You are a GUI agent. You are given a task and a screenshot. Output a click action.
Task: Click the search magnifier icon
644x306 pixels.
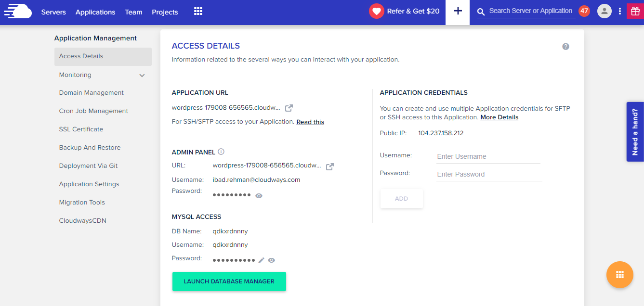(x=481, y=12)
